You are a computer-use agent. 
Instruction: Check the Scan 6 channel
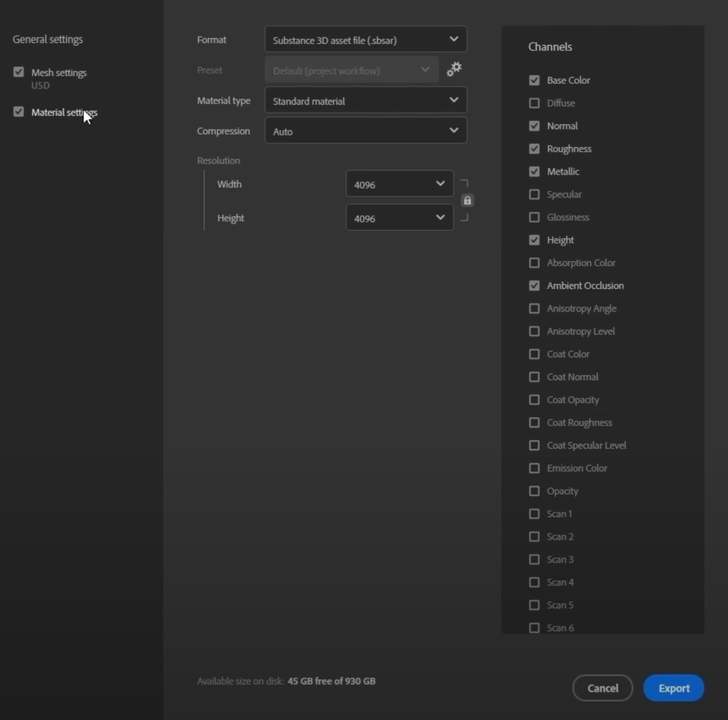tap(534, 628)
